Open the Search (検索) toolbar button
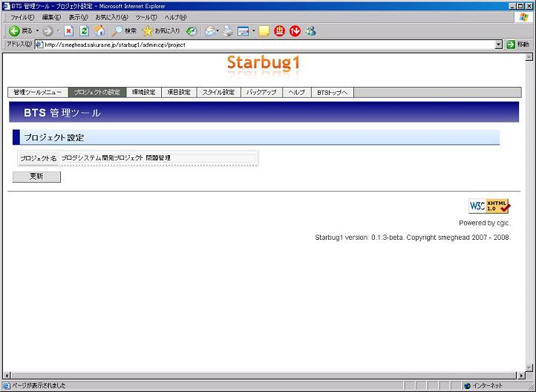The image size is (536, 392). pos(125,31)
